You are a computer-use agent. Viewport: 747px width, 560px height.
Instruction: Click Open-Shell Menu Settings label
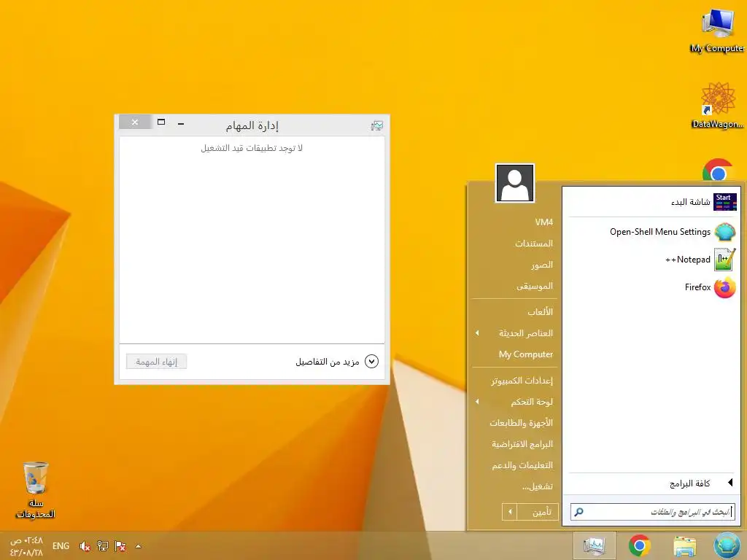click(659, 232)
